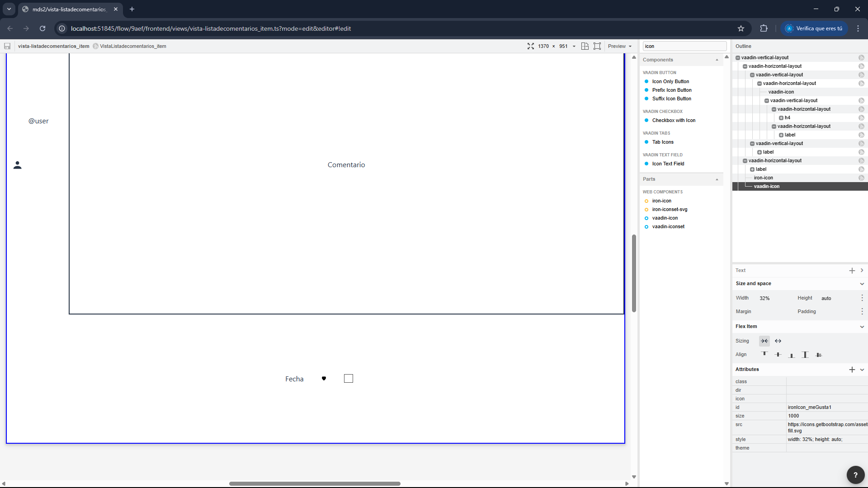868x488 pixels.
Task: Select the h4 node in the outline
Action: click(787, 117)
